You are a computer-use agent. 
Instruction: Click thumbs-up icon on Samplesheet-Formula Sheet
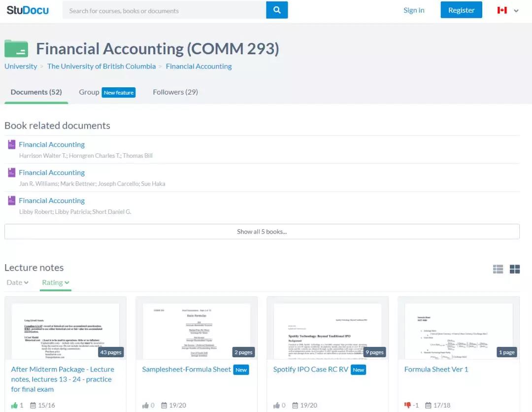(x=145, y=405)
